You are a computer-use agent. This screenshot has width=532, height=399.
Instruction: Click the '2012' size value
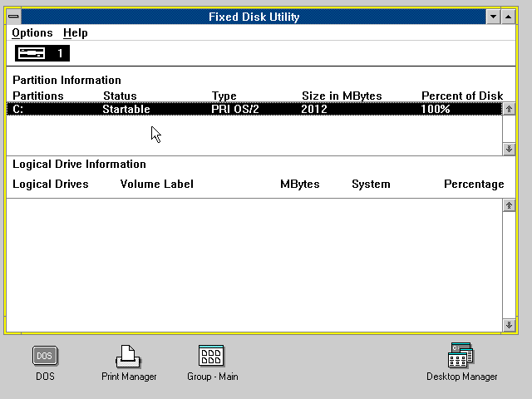314,109
